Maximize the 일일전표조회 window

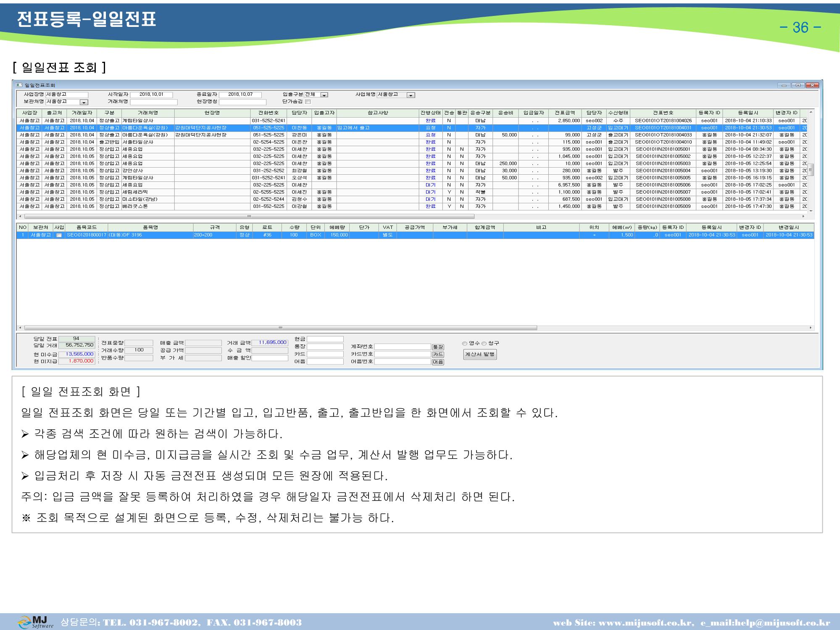[798, 85]
